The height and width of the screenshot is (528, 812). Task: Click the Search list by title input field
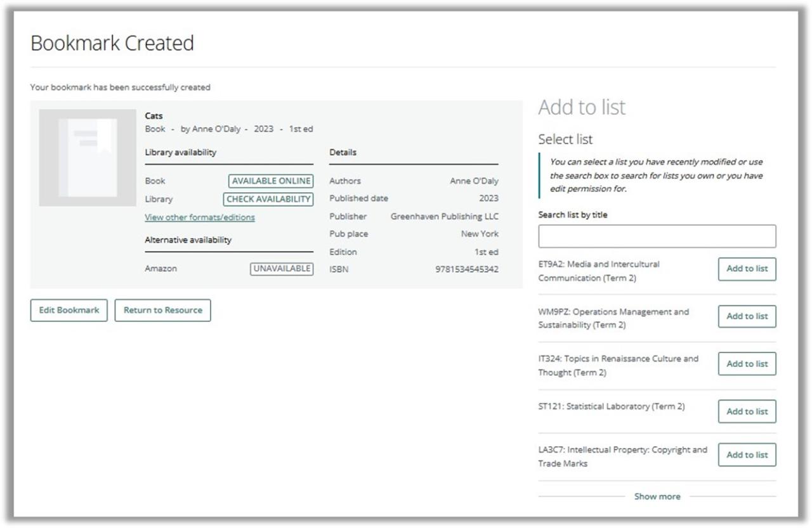[x=657, y=235]
